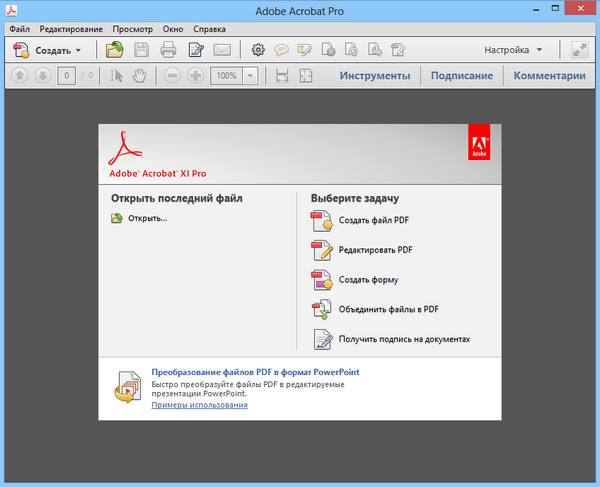Viewport: 600px width, 487px height.
Task: Click the Открыть... recent file link
Action: point(146,218)
